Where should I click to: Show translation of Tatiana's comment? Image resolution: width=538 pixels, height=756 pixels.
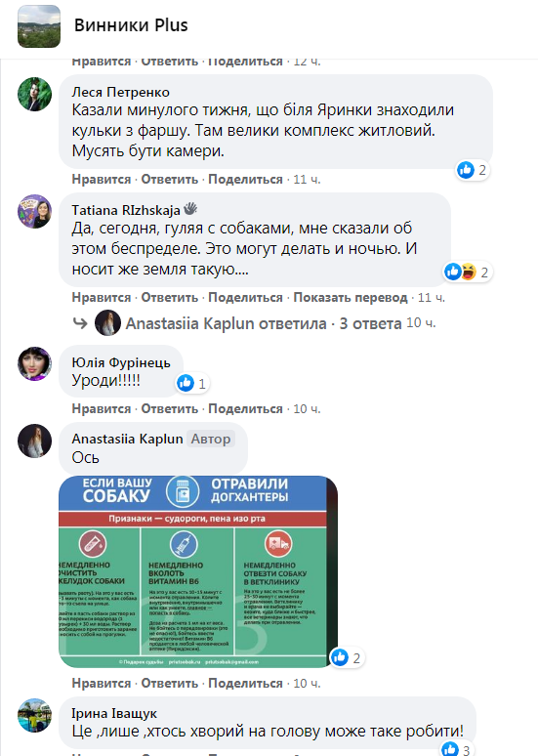point(351,298)
